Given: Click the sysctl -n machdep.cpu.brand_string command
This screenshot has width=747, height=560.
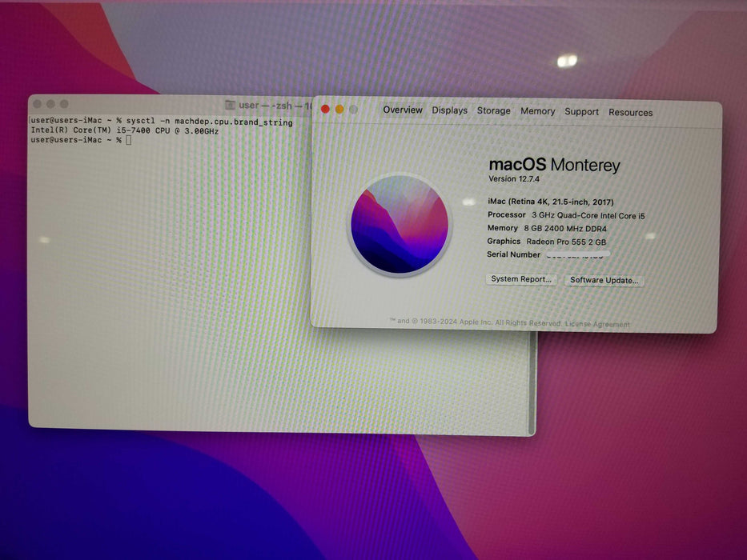Looking at the screenshot, I should tap(209, 122).
